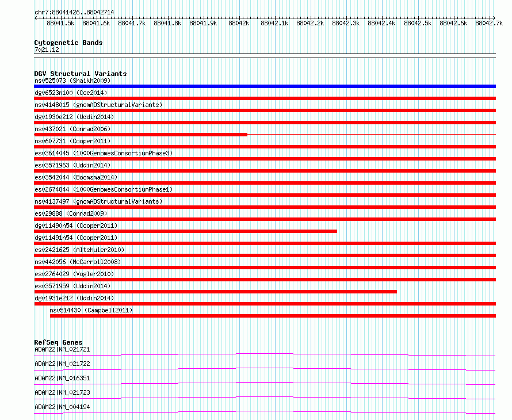Open variant nsv4148015 (gnomADStructuralVariants)

(x=98, y=105)
